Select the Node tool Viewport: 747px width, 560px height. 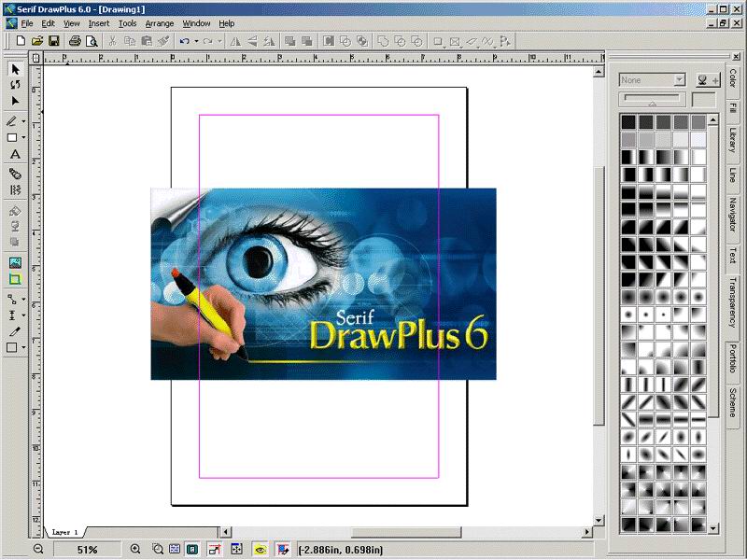point(15,101)
